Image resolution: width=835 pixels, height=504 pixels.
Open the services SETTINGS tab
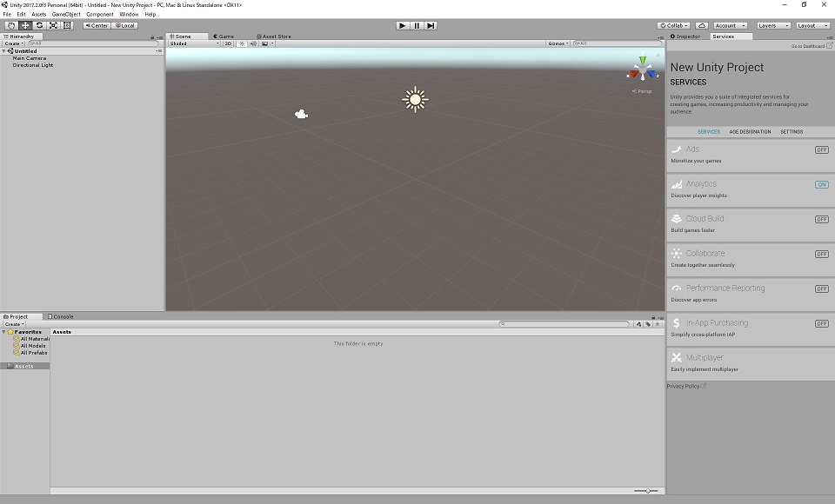(x=792, y=131)
